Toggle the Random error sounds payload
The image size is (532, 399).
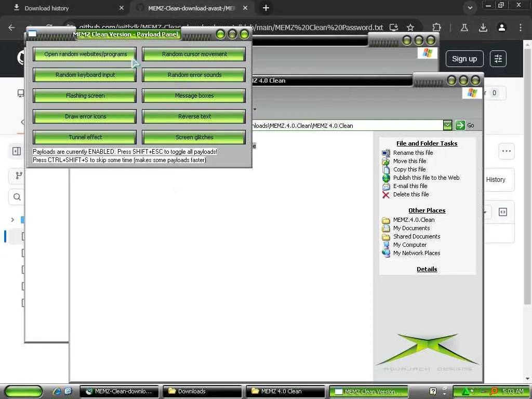[x=194, y=75]
